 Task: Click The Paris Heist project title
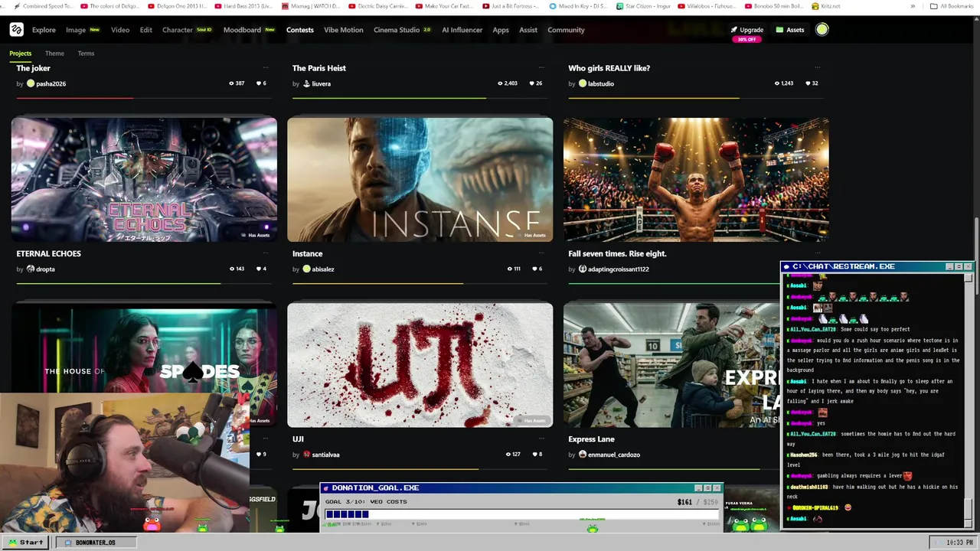(x=319, y=68)
